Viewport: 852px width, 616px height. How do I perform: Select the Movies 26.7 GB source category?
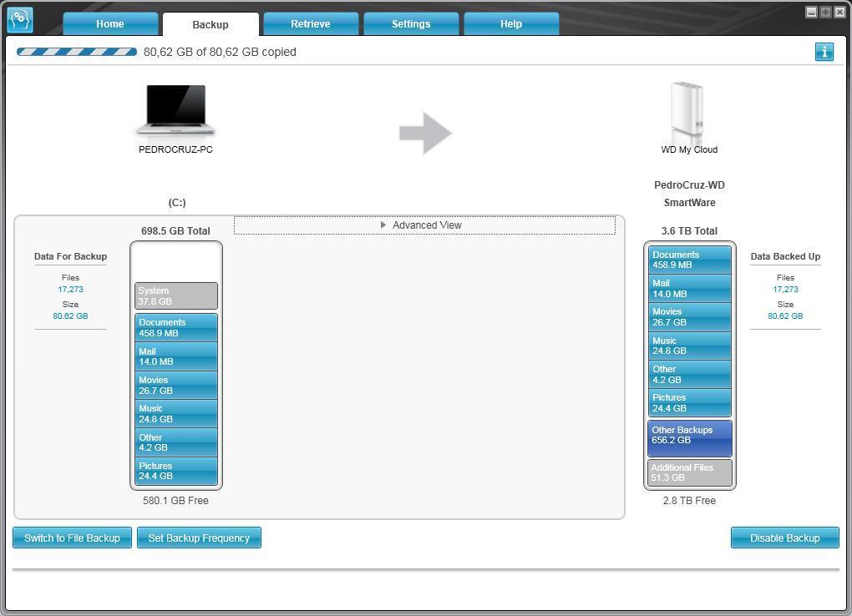tap(176, 385)
